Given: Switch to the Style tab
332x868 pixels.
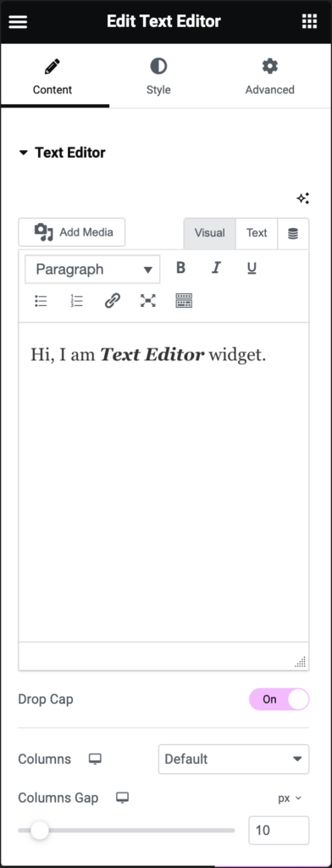Looking at the screenshot, I should [x=158, y=77].
